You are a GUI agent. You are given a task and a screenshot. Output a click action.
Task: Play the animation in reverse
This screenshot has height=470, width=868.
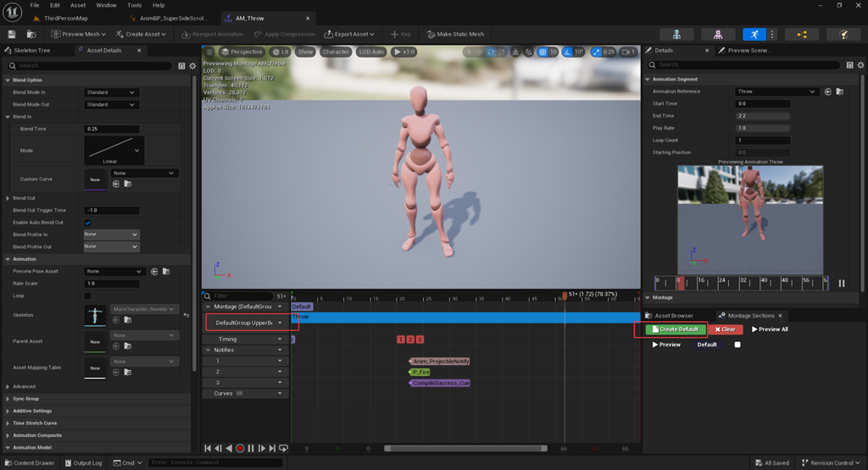229,449
